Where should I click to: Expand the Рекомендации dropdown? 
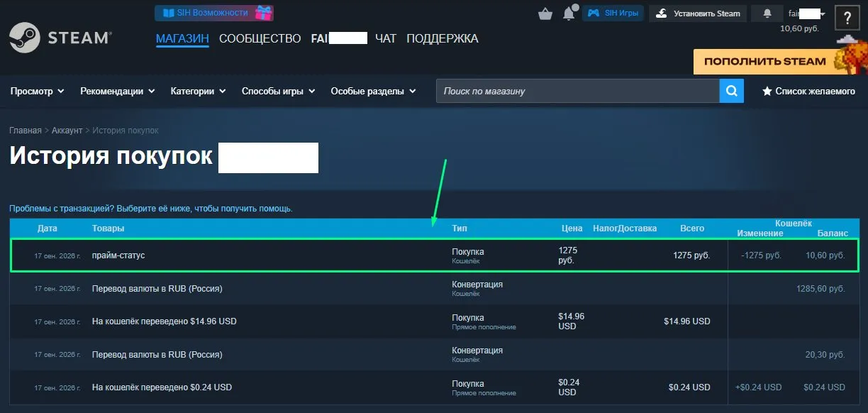point(117,91)
